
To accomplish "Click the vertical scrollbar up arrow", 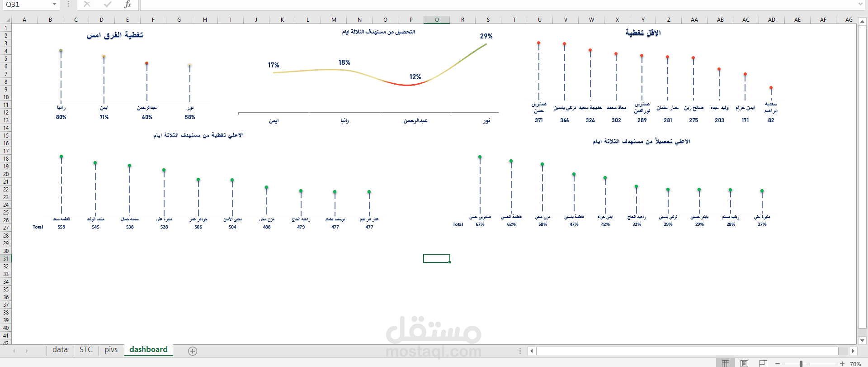I will click(x=862, y=21).
